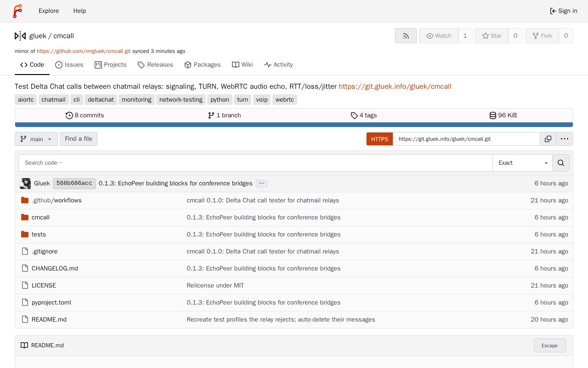Image resolution: width=588 pixels, height=368 pixels.
Task: Click the Find a file button
Action: tap(79, 139)
